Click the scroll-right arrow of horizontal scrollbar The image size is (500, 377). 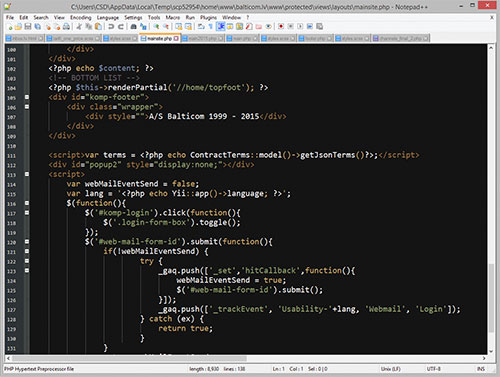click(x=484, y=358)
